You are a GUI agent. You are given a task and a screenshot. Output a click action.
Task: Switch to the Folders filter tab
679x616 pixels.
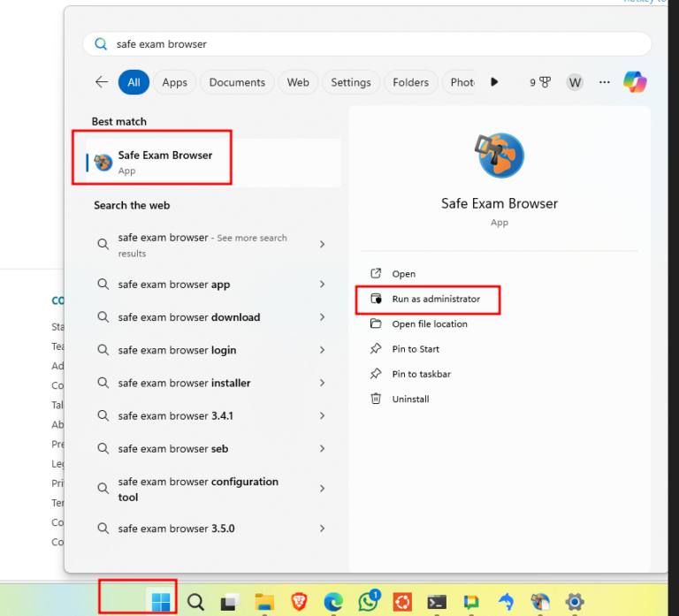pos(410,82)
